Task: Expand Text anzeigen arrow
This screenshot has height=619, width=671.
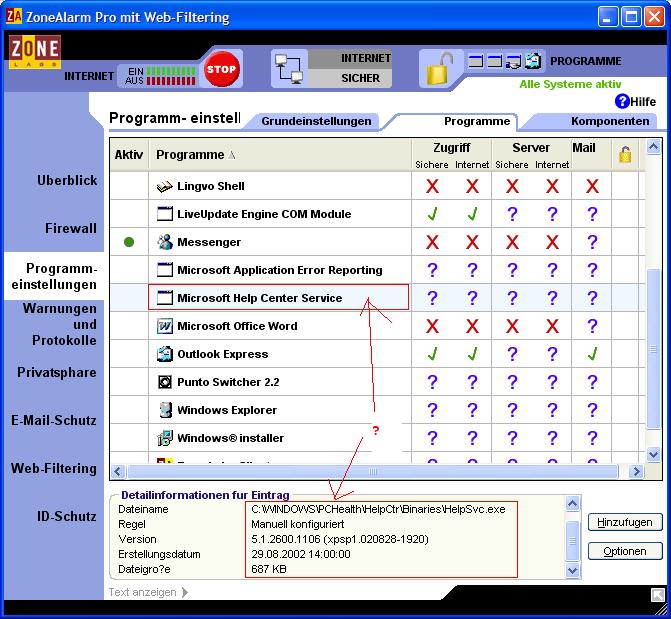Action: coord(185,592)
